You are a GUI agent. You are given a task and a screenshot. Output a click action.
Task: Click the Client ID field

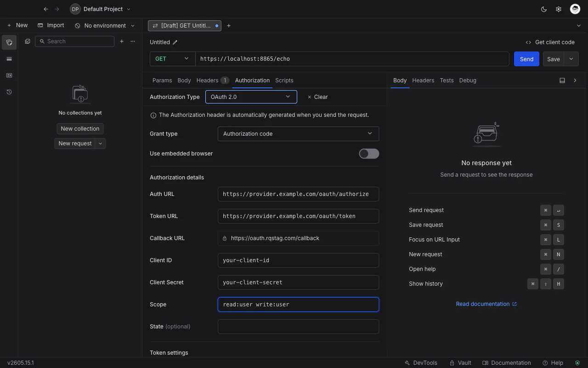298,260
